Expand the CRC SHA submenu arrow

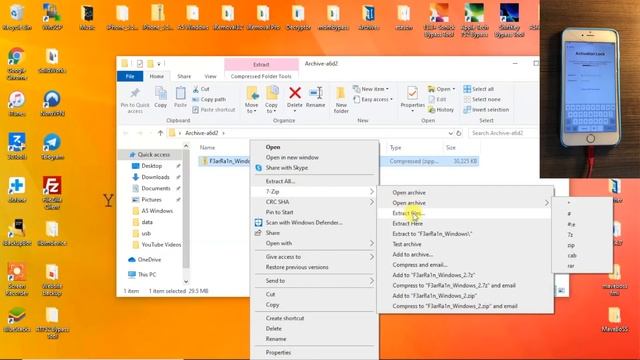click(x=371, y=202)
